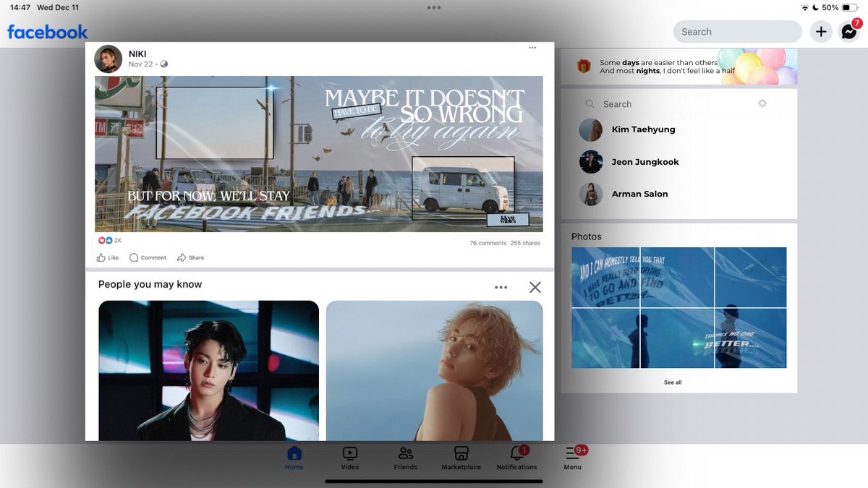The height and width of the screenshot is (488, 868).
Task: Open NIKI's profile name link
Action: (137, 54)
